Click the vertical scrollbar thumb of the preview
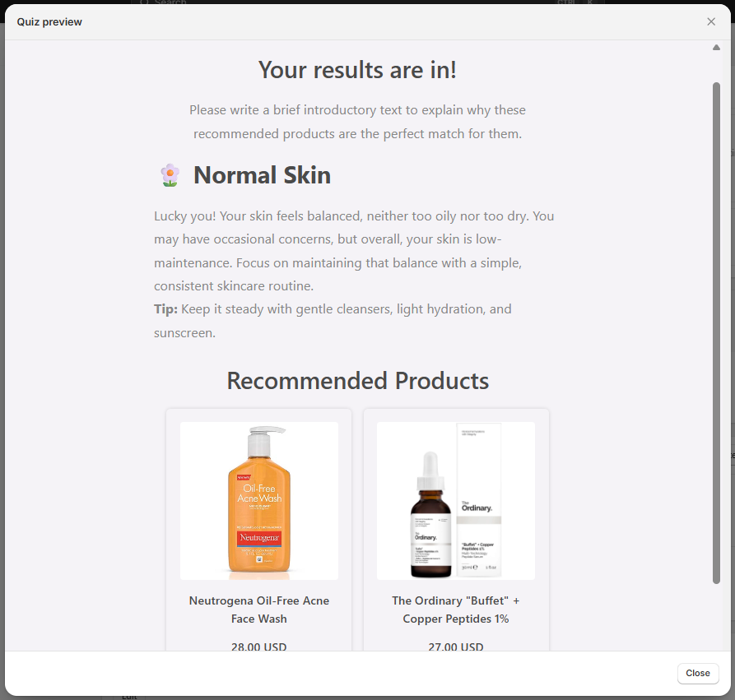735x700 pixels. point(716,333)
